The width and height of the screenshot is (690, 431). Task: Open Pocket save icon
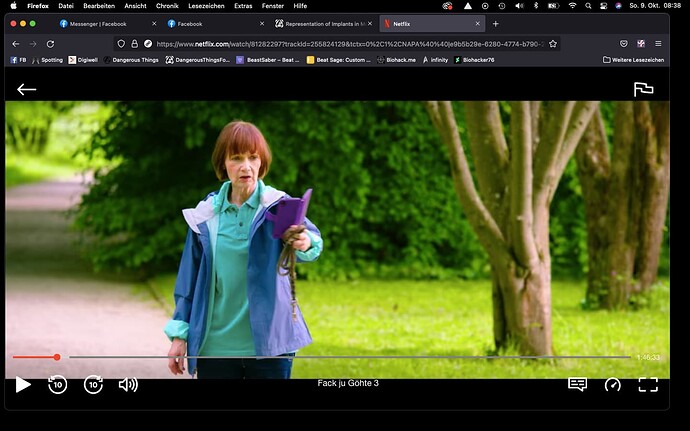coord(624,44)
